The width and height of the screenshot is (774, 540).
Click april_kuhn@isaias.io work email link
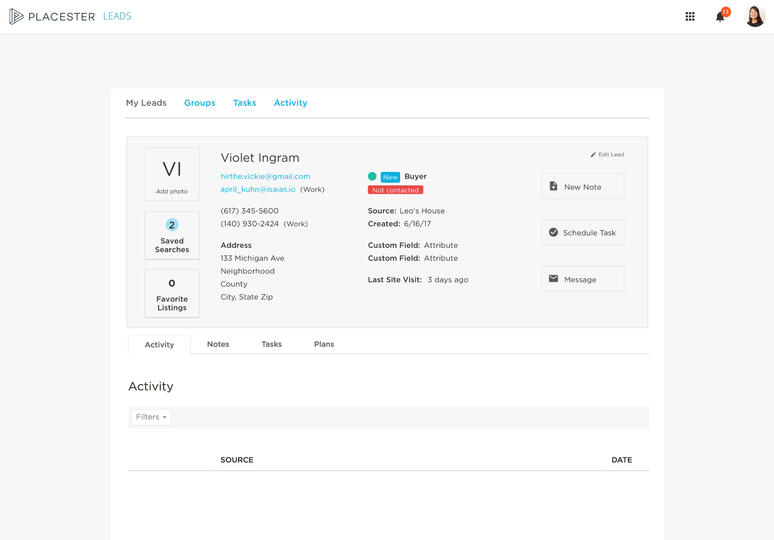(258, 189)
